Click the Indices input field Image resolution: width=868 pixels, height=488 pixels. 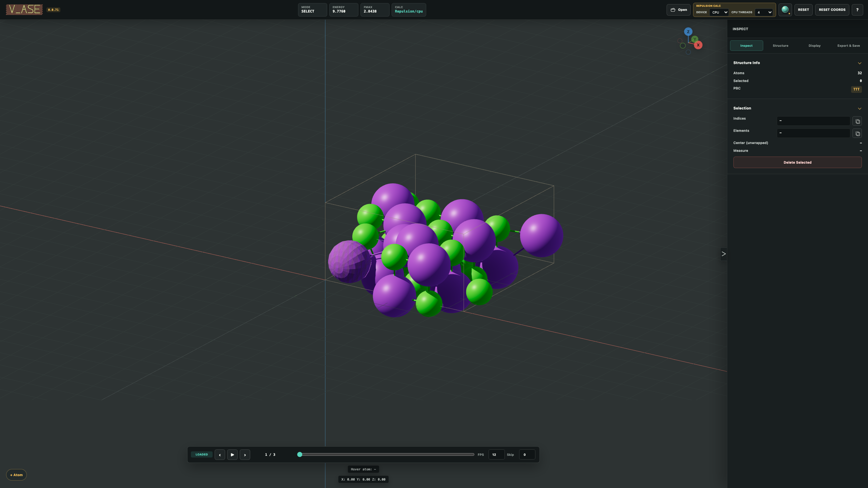coord(813,121)
